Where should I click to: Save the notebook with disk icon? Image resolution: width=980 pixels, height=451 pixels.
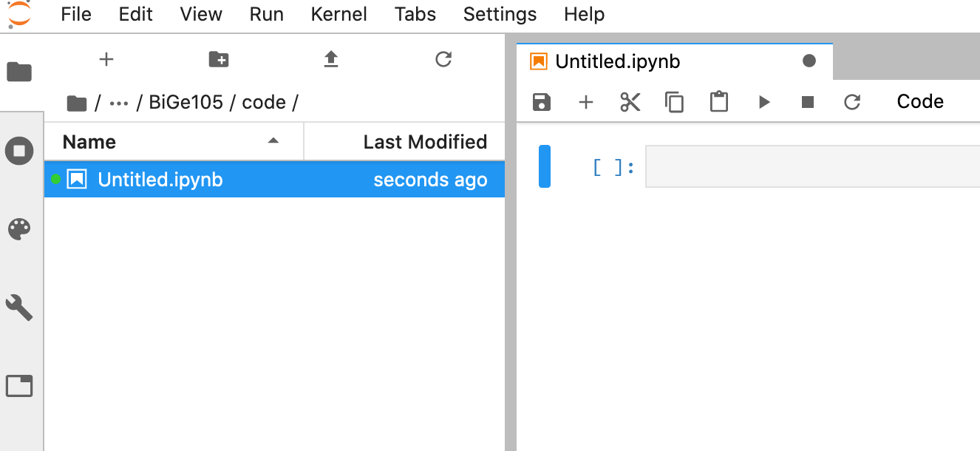(x=542, y=102)
